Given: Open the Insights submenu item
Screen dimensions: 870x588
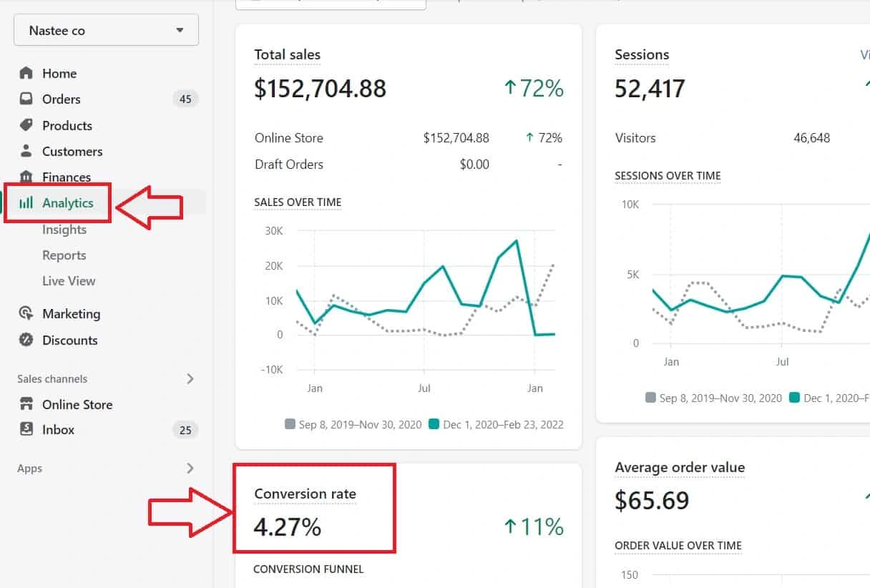Looking at the screenshot, I should (x=64, y=230).
